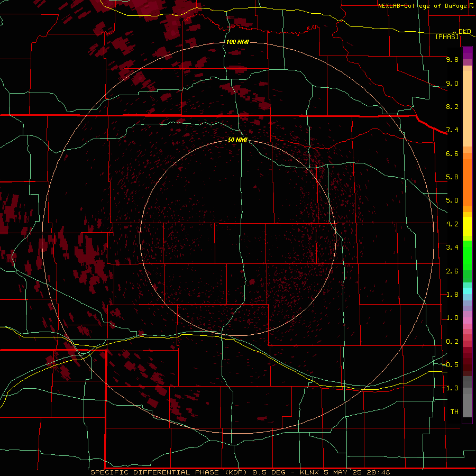476x476 pixels.
Task: Click the [PHAS] legend label
Action: click(447, 36)
